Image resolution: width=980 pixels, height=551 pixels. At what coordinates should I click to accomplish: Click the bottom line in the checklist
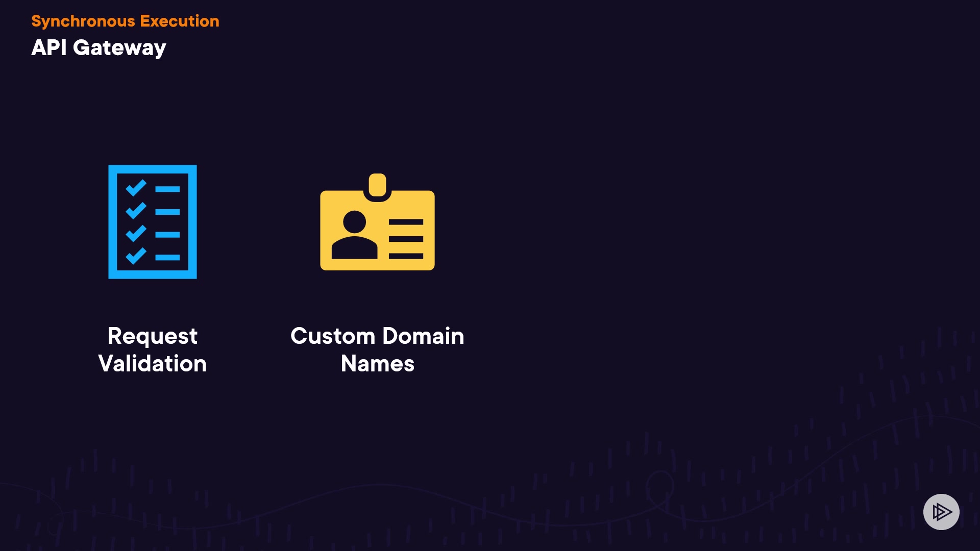pos(167,258)
